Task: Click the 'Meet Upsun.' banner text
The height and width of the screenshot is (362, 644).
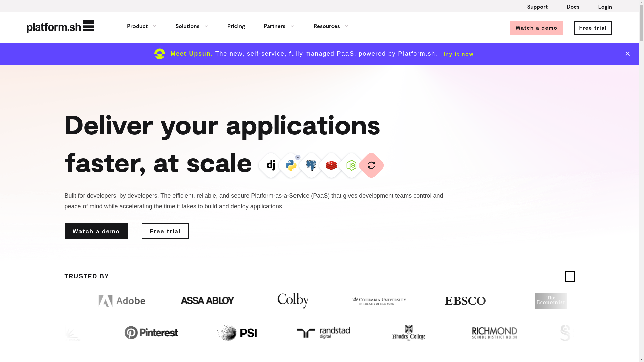Action: [x=192, y=54]
